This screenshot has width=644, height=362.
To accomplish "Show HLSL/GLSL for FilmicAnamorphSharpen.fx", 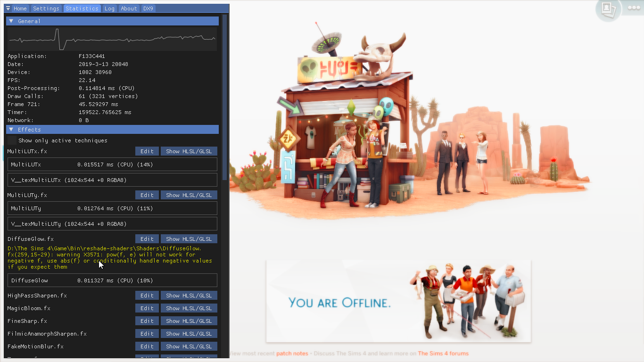I will click(x=189, y=334).
